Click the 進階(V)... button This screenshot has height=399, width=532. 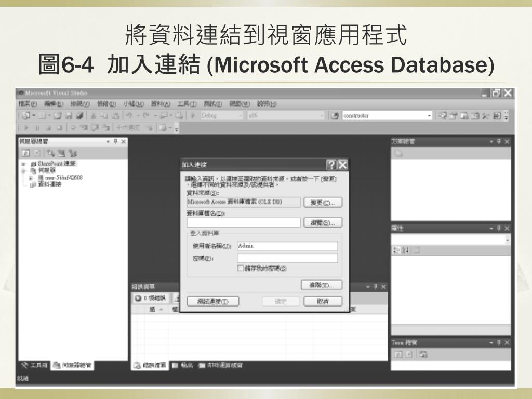[x=321, y=285]
